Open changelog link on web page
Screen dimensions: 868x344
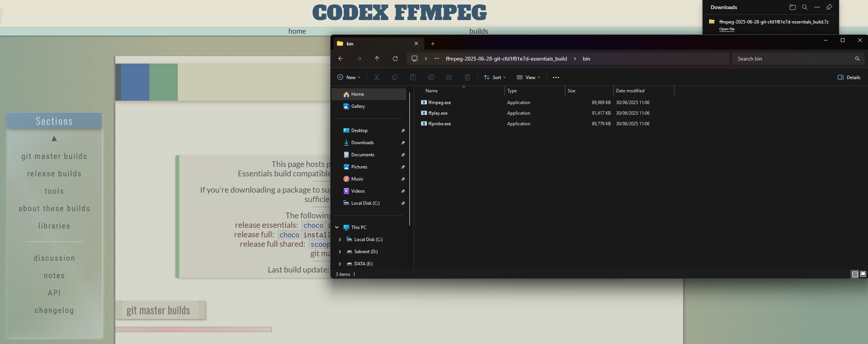(54, 310)
